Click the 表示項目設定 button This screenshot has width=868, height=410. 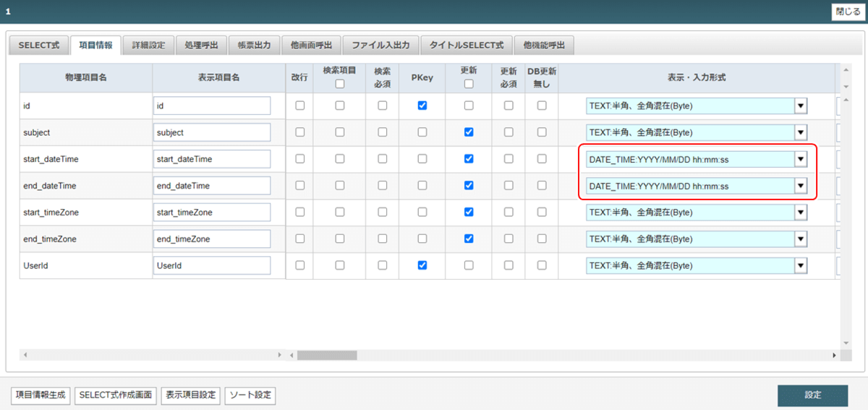point(190,395)
